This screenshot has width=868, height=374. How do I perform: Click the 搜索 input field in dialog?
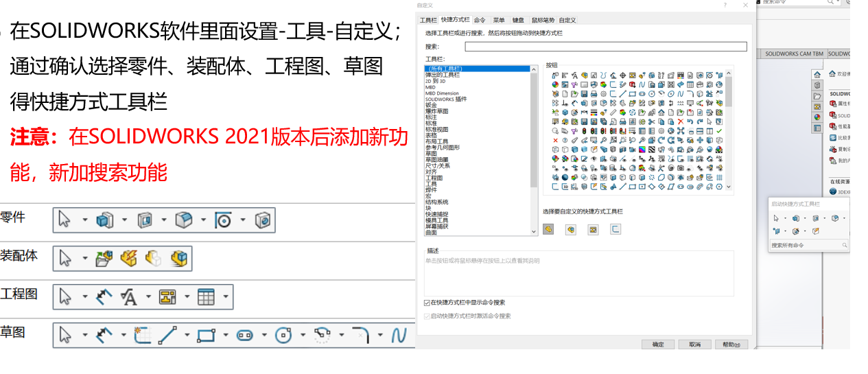606,47
